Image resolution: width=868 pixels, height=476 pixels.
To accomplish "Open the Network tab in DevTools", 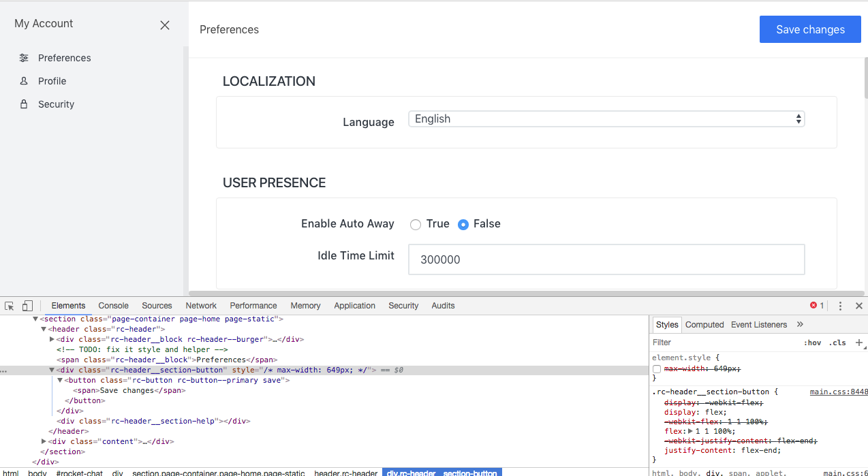I will [201, 306].
